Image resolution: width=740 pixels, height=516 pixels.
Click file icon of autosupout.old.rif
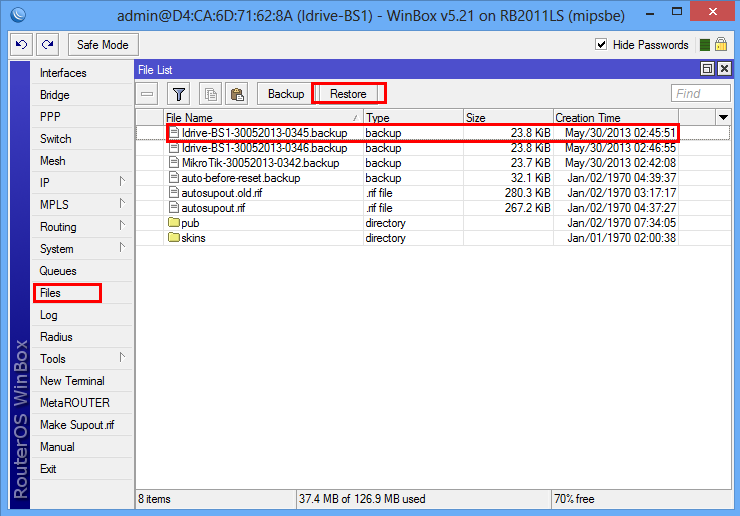click(x=174, y=193)
